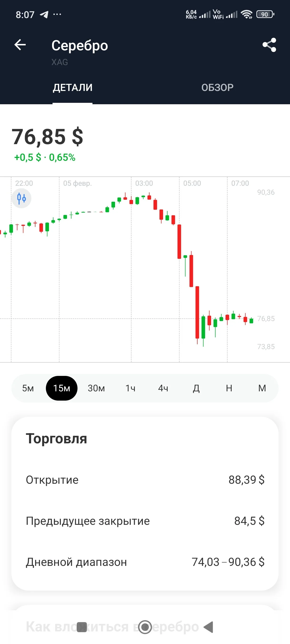Select the 5м timeframe
290x644 pixels.
[28, 388]
